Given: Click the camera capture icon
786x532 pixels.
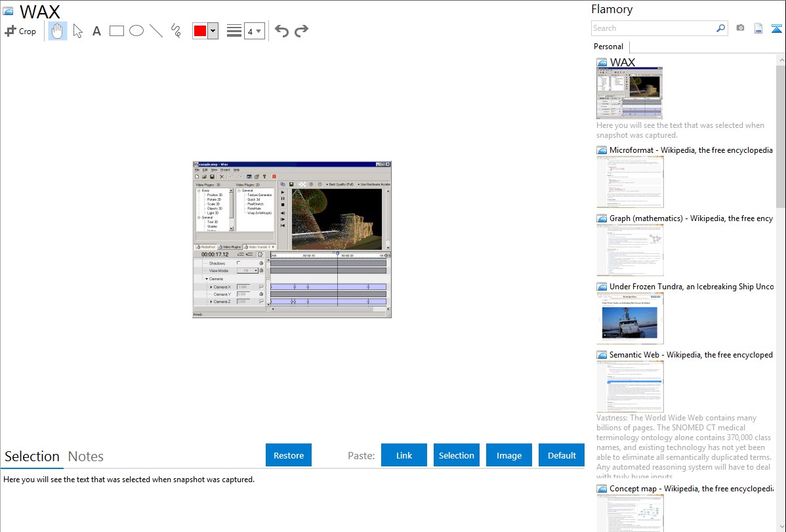Looking at the screenshot, I should [740, 28].
